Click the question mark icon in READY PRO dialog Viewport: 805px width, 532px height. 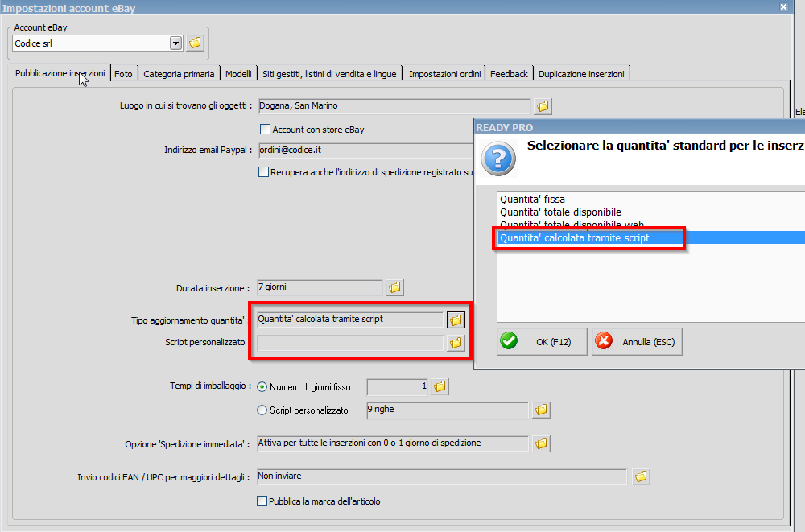[x=498, y=159]
